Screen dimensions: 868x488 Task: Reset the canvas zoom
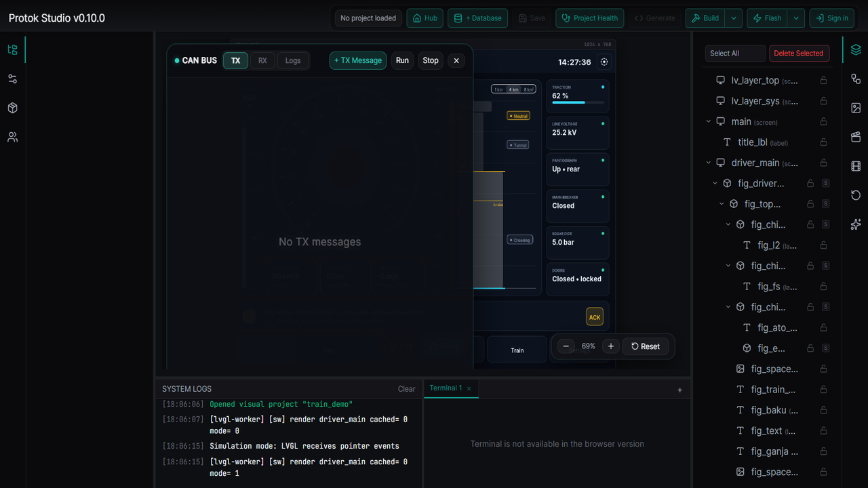pyautogui.click(x=646, y=346)
